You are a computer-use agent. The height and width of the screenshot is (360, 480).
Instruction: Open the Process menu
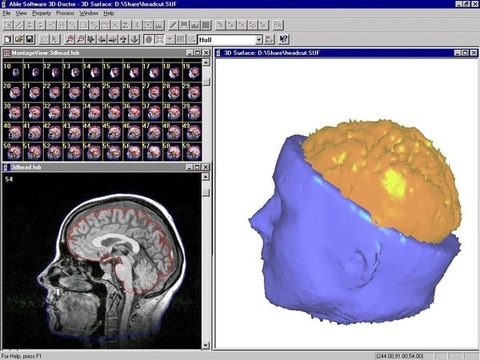coord(65,13)
